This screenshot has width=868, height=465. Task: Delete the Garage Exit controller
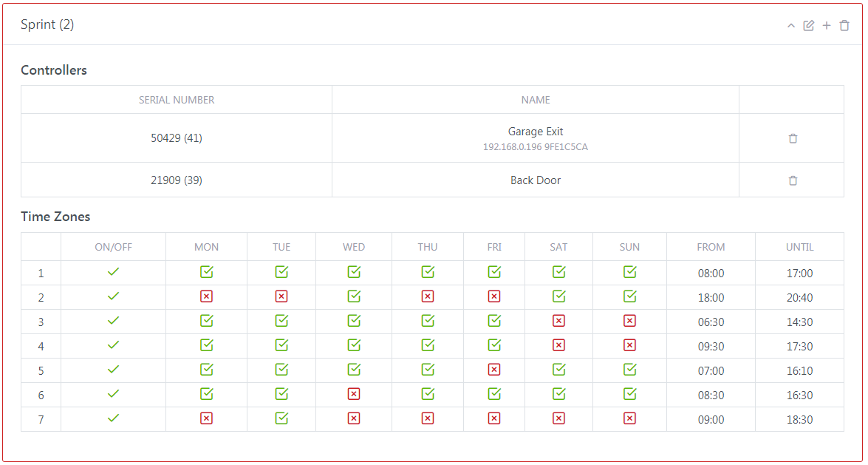(x=793, y=138)
